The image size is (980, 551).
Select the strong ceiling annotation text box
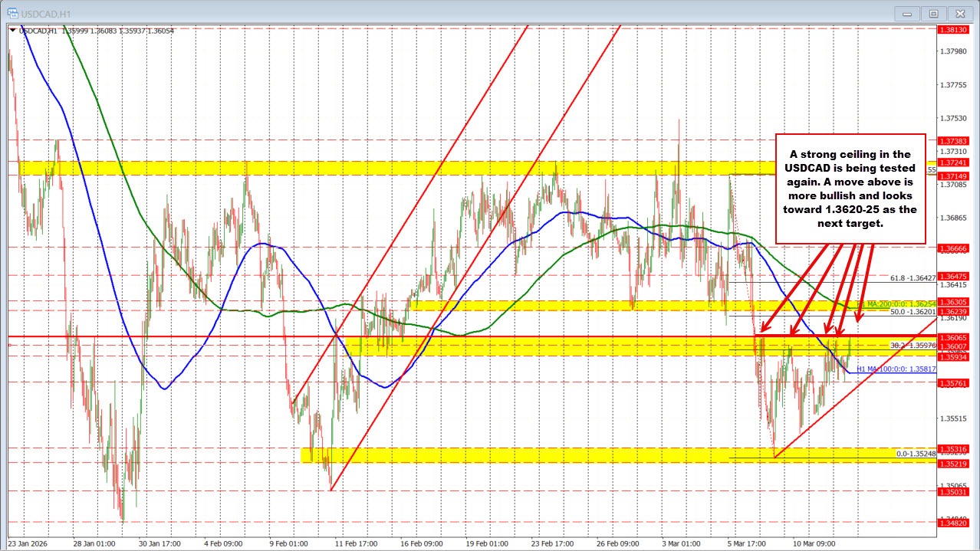(851, 188)
